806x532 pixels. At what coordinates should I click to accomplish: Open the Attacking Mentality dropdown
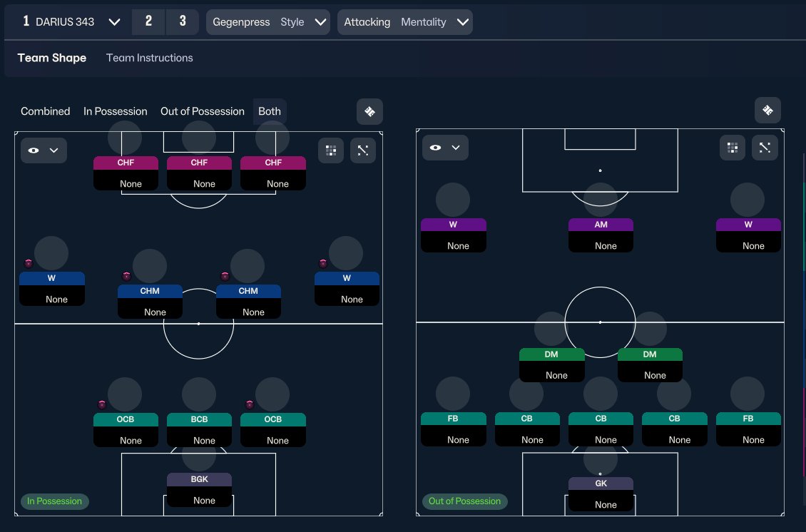(405, 22)
